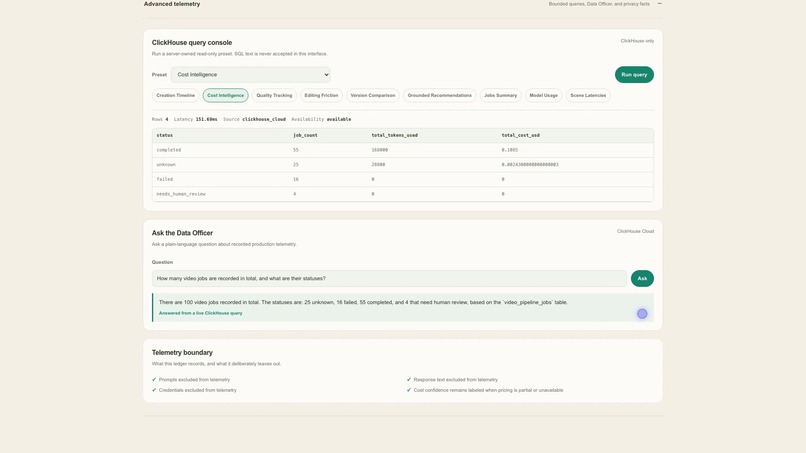Select the Grounded Recommendations preset chip

click(x=439, y=95)
